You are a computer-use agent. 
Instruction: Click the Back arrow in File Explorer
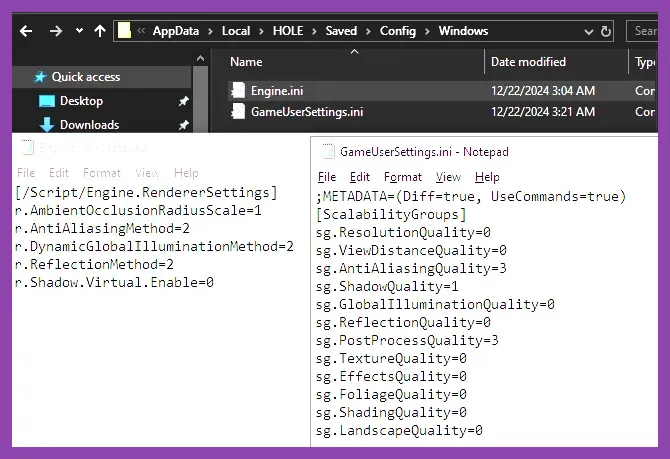(x=26, y=31)
